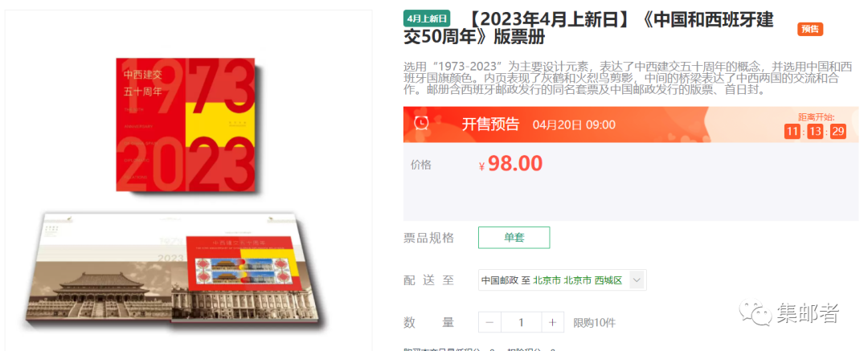
Task: Click the quantity input field showing 1
Action: coord(521,322)
